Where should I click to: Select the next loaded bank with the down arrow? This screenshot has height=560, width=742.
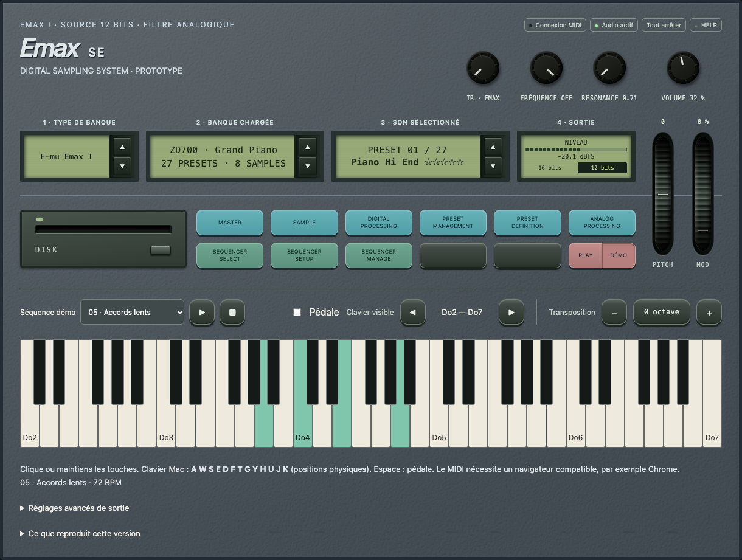tap(308, 166)
